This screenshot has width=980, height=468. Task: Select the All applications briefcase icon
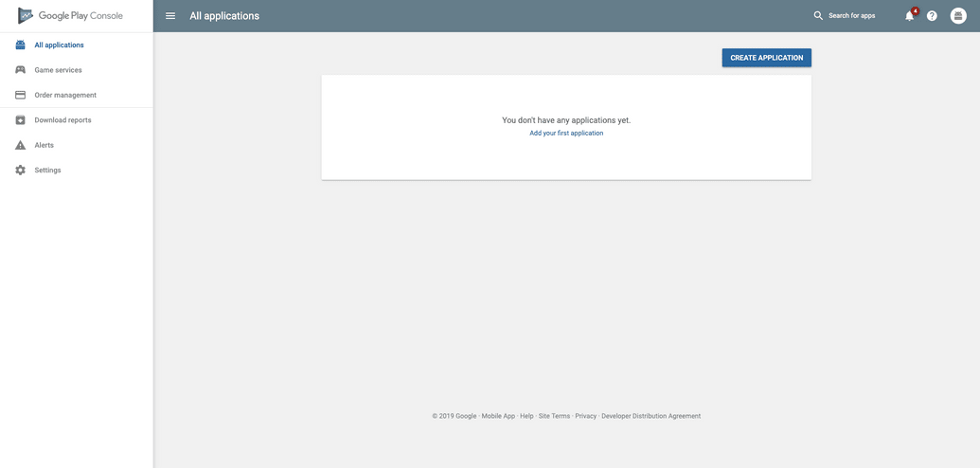pyautogui.click(x=20, y=45)
